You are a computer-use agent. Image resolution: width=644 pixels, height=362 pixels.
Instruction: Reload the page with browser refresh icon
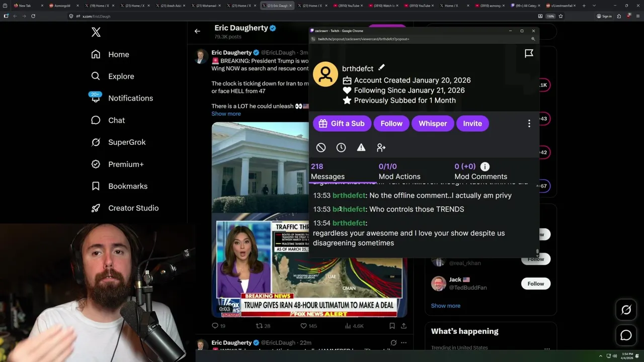33,16
